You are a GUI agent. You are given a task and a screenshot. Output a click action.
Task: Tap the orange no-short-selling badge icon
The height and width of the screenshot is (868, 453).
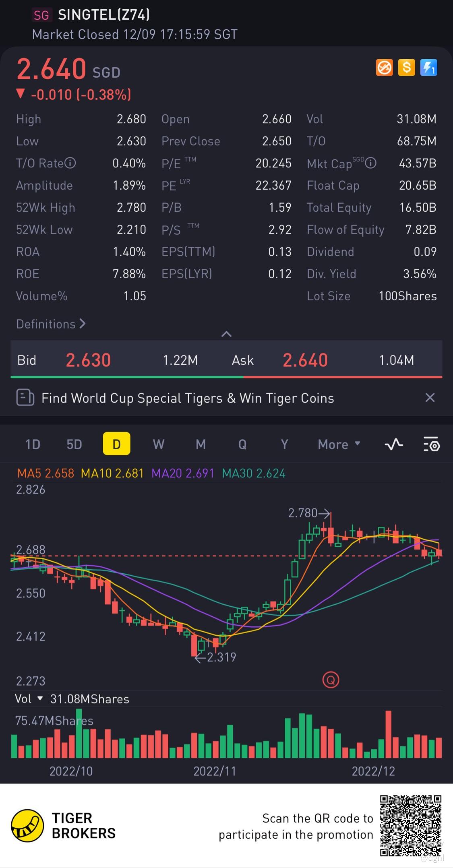(x=384, y=68)
